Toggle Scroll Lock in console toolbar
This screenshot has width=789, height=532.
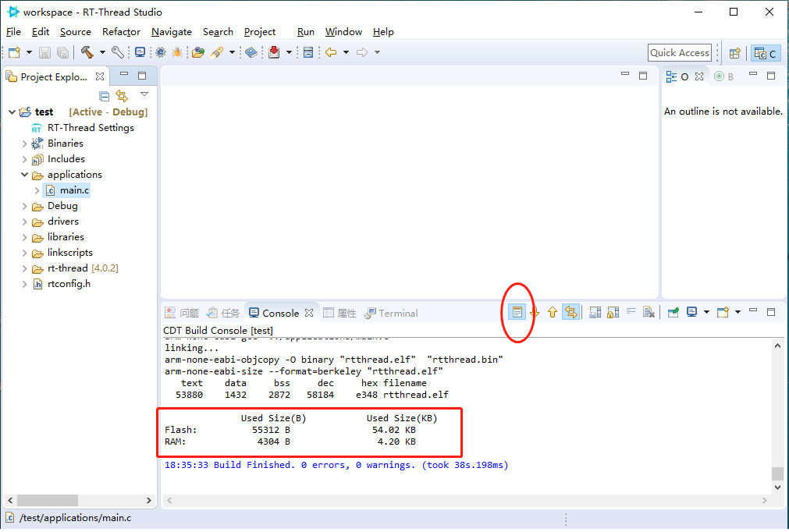pos(613,313)
